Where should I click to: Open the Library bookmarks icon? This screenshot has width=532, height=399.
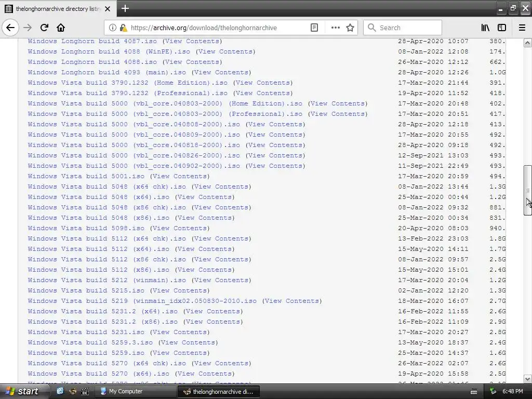coord(485,28)
